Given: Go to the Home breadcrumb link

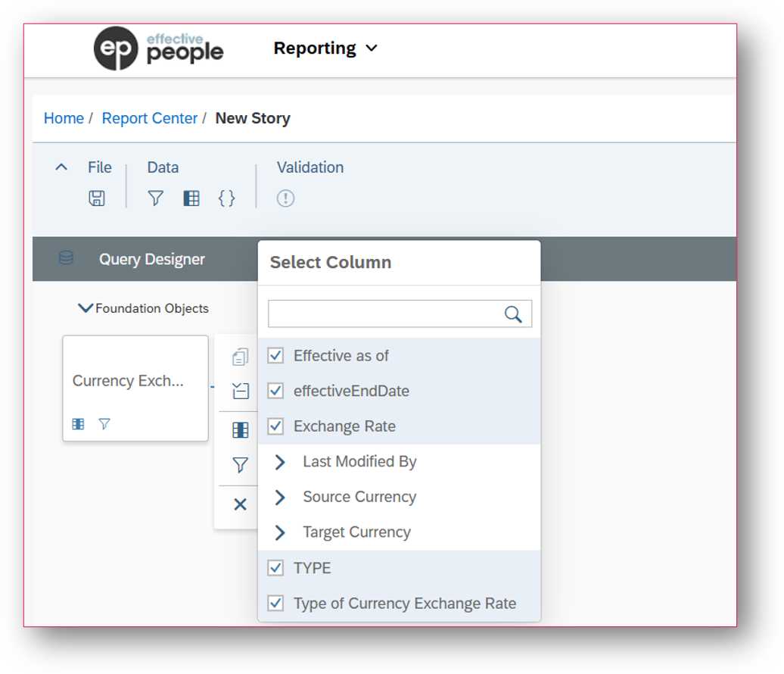Looking at the screenshot, I should [x=64, y=118].
